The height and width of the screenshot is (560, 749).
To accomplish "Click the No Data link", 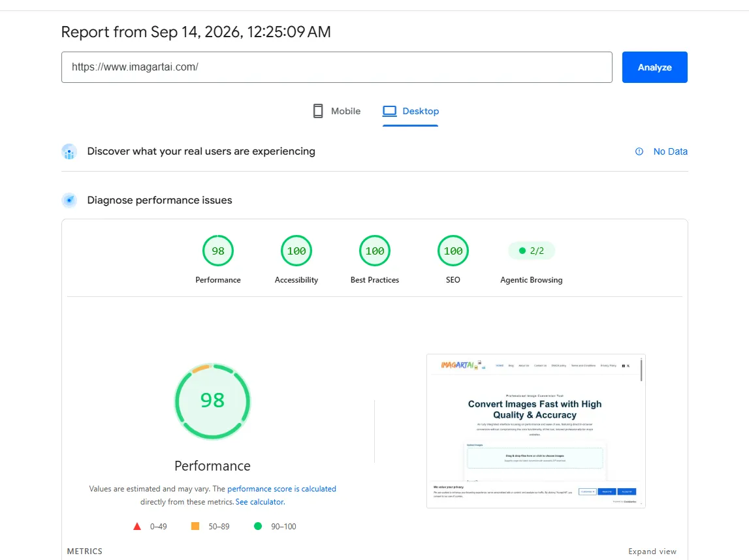I will 670,151.
